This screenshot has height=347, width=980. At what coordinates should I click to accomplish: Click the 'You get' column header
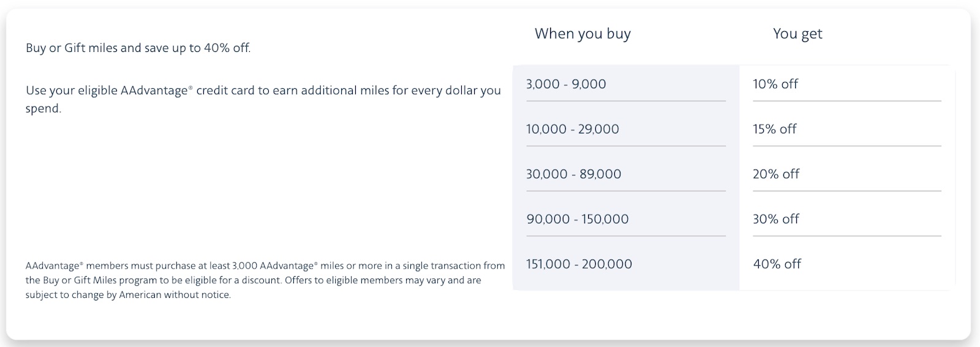797,34
